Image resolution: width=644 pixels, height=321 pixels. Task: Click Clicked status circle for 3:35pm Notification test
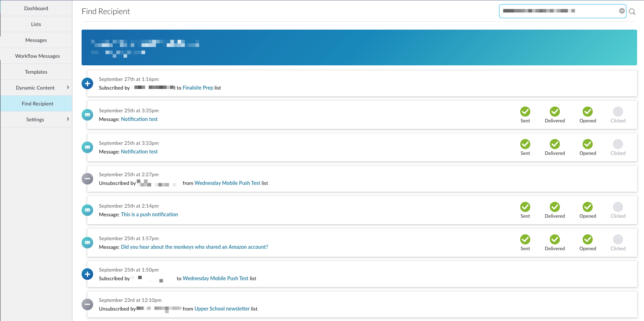point(618,112)
